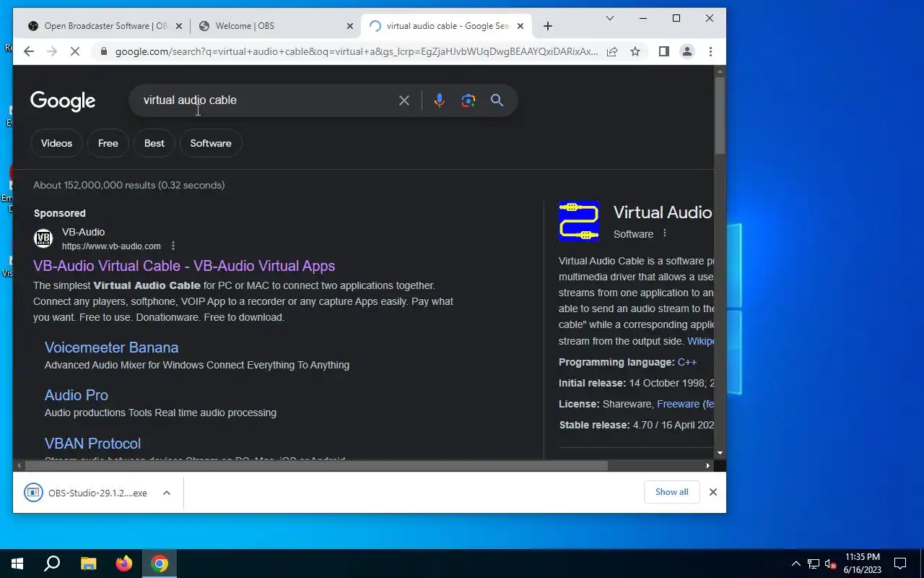The width and height of the screenshot is (924, 578).
Task: Focus the address bar URL
Action: click(x=357, y=51)
